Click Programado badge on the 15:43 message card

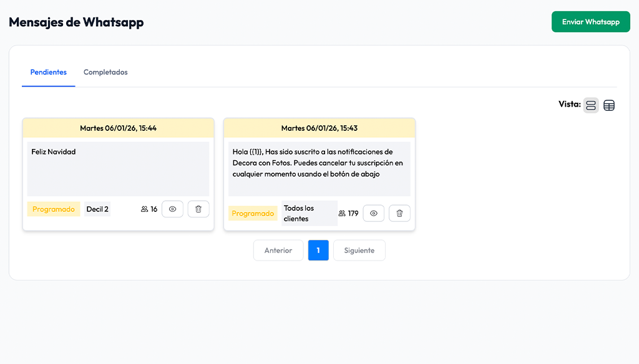[x=253, y=213]
